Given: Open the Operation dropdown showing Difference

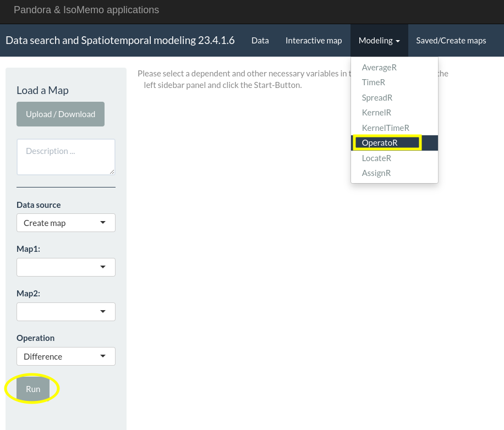Looking at the screenshot, I should tap(66, 356).
